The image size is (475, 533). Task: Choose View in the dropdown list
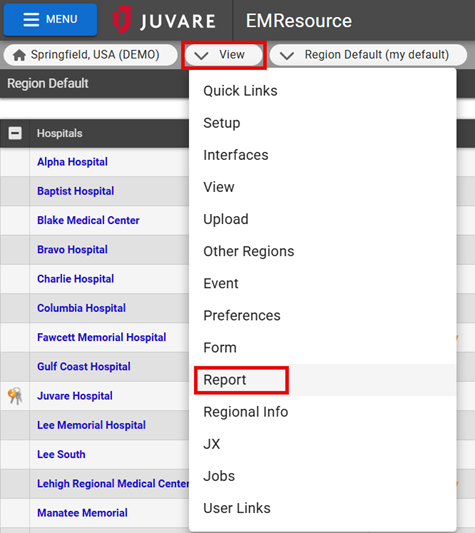(x=322, y=187)
